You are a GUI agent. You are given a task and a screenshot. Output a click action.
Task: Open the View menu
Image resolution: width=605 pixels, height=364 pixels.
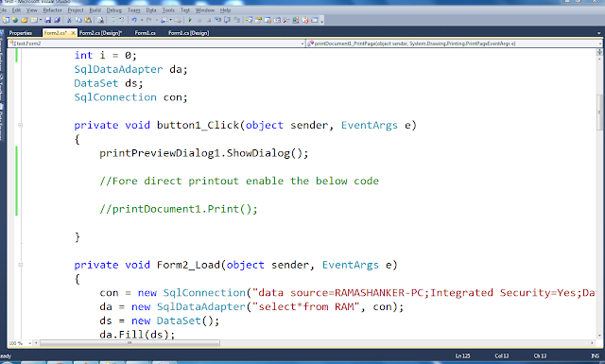[31, 10]
